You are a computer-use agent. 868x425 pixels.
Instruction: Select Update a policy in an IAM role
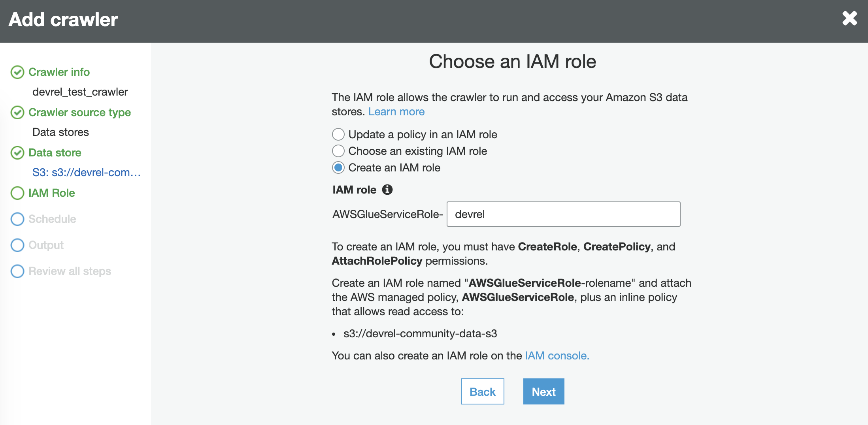pyautogui.click(x=338, y=134)
